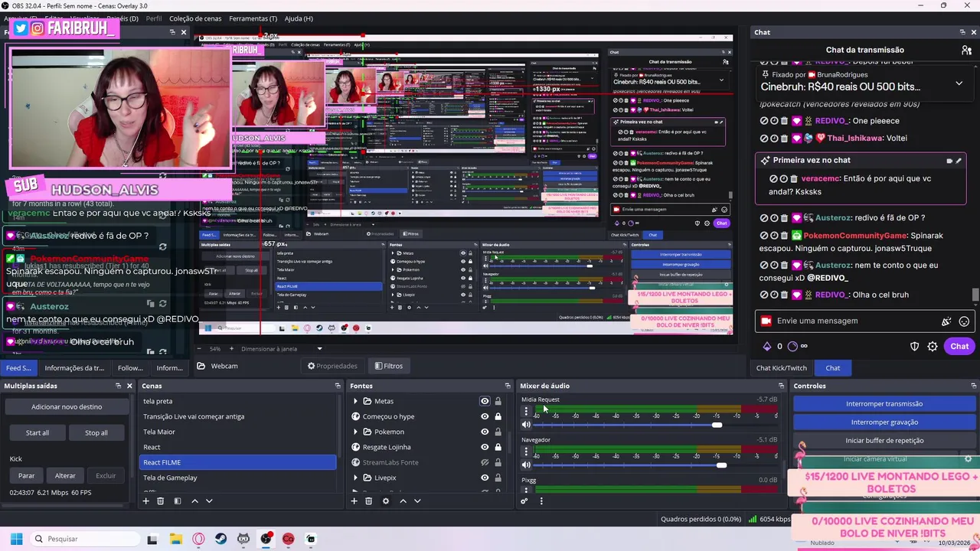The height and width of the screenshot is (551, 980).
Task: Mute the Midia Request audio source
Action: 526,425
